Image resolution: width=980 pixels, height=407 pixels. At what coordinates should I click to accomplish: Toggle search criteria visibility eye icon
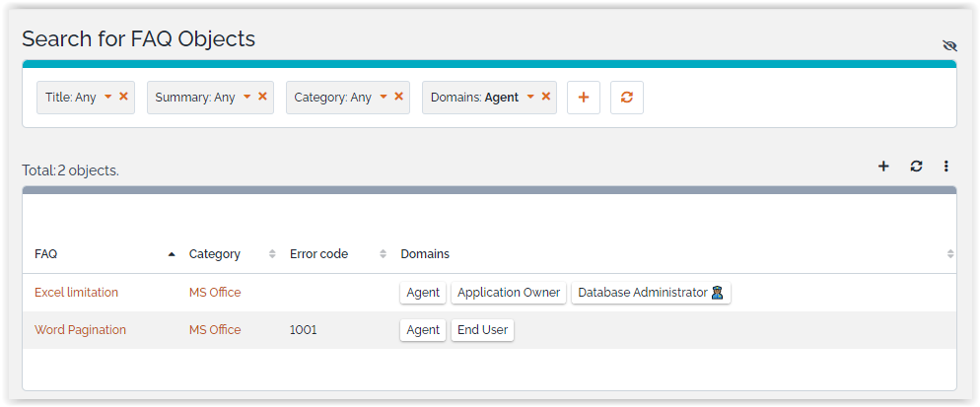pos(949,45)
